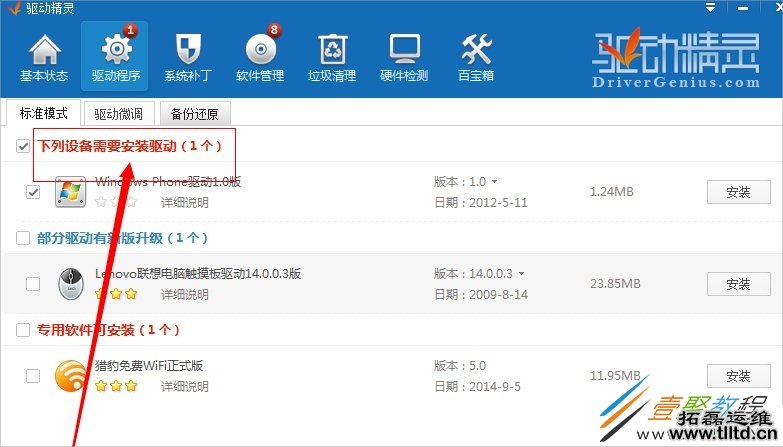Open 详细说明 for 猎豹免费WiFi

click(x=185, y=387)
